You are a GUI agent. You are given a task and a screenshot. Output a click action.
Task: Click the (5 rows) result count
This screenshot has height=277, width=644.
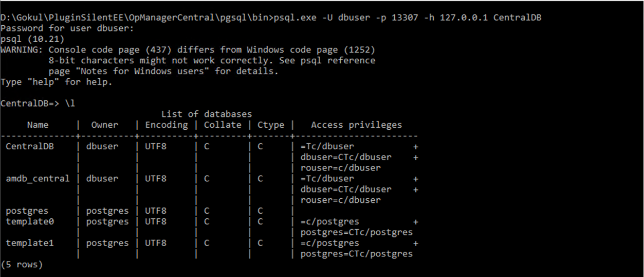(22, 265)
